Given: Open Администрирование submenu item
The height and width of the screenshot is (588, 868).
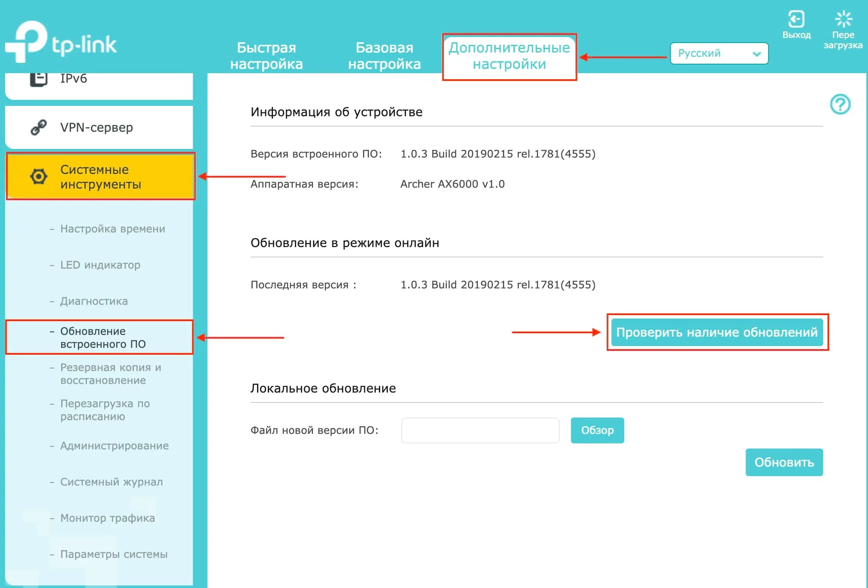Looking at the screenshot, I should [x=114, y=446].
